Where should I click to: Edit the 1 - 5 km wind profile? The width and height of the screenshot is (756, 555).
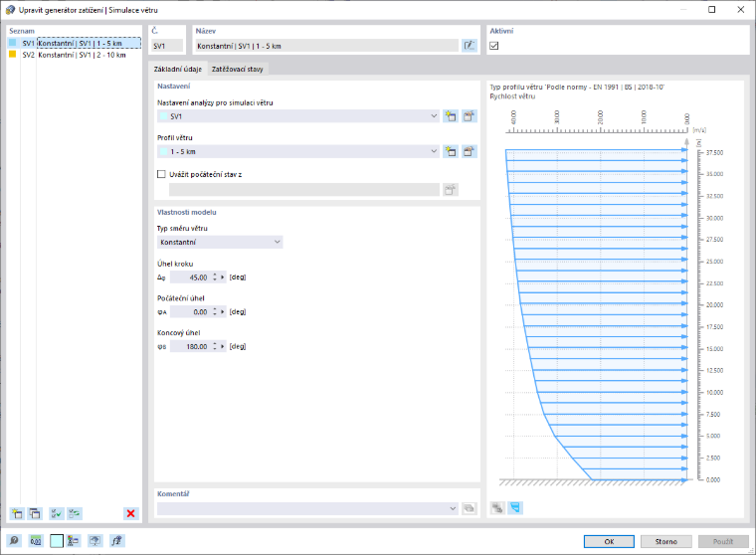point(469,151)
